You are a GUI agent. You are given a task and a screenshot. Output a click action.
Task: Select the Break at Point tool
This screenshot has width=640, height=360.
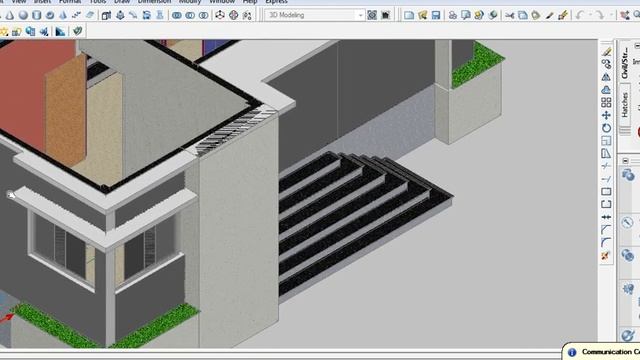(x=607, y=191)
